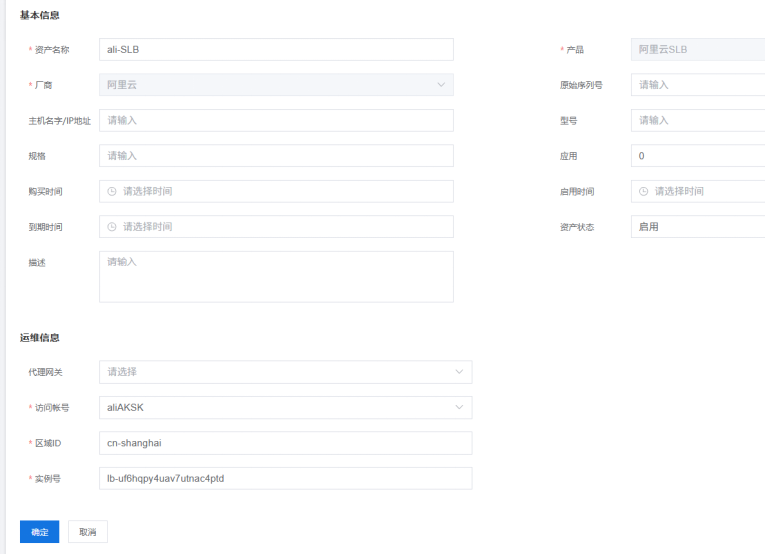Click the 主机名字/IP地址 input field
This screenshot has height=554, width=765.
(276, 120)
